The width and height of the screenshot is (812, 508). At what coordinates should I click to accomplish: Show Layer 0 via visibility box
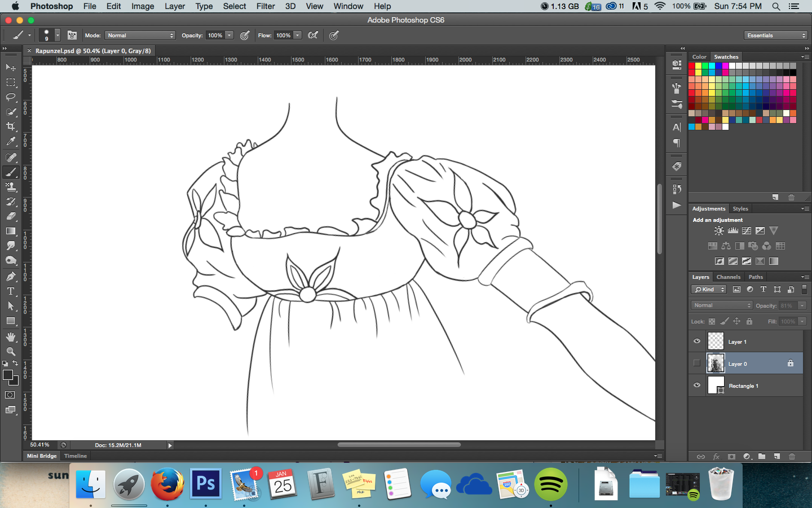(x=697, y=363)
